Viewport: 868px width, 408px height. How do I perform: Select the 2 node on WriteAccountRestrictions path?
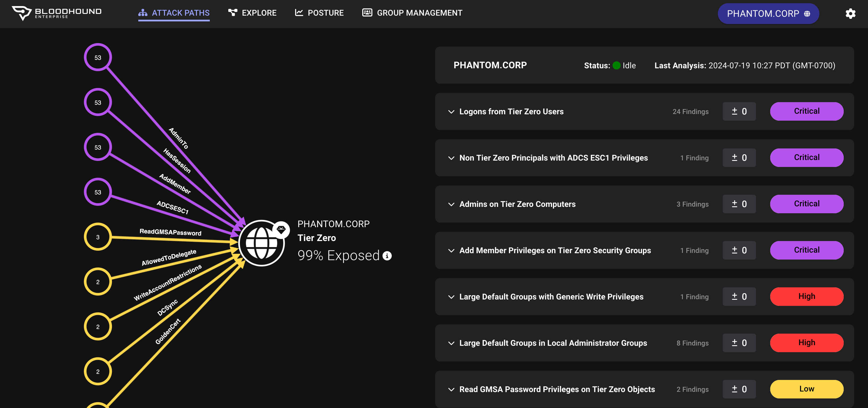click(x=98, y=326)
